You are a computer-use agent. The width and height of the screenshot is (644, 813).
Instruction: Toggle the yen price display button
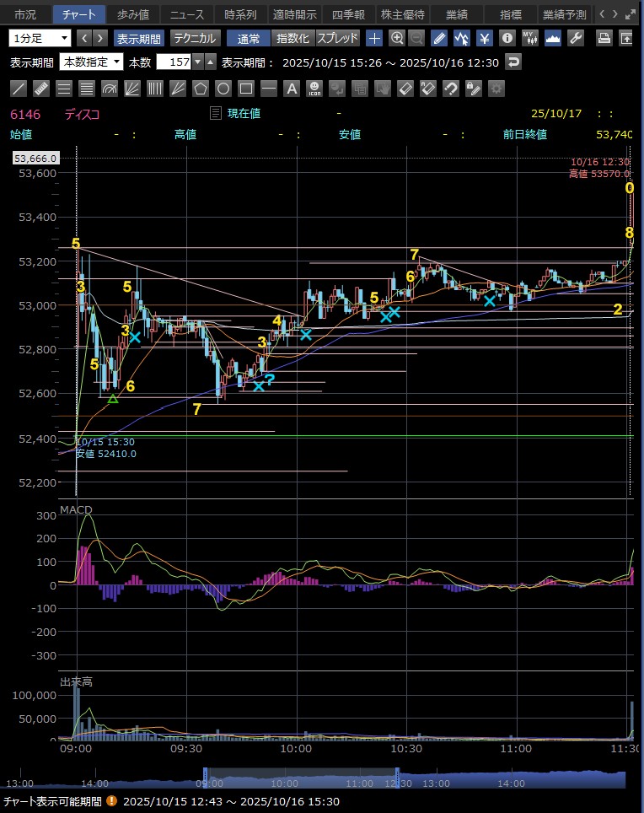coord(485,38)
